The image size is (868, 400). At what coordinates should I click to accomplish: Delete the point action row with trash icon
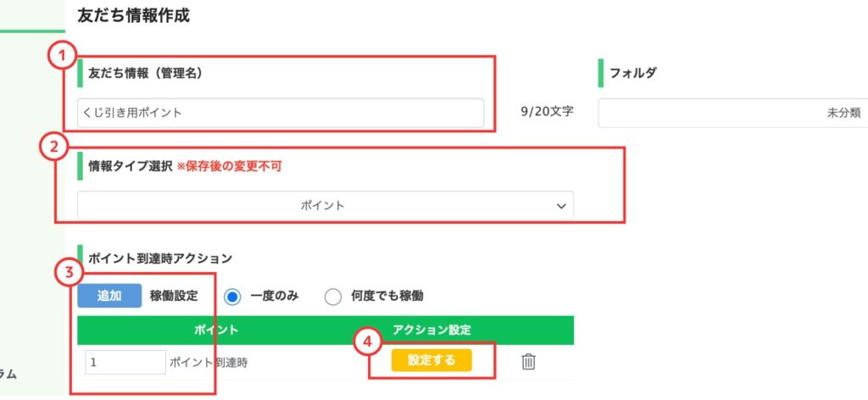click(529, 362)
